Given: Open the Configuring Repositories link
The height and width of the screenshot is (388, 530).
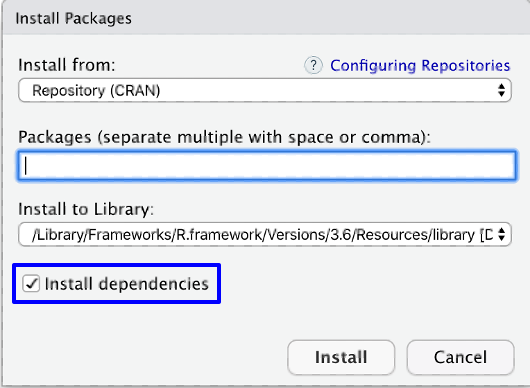Looking at the screenshot, I should (420, 65).
